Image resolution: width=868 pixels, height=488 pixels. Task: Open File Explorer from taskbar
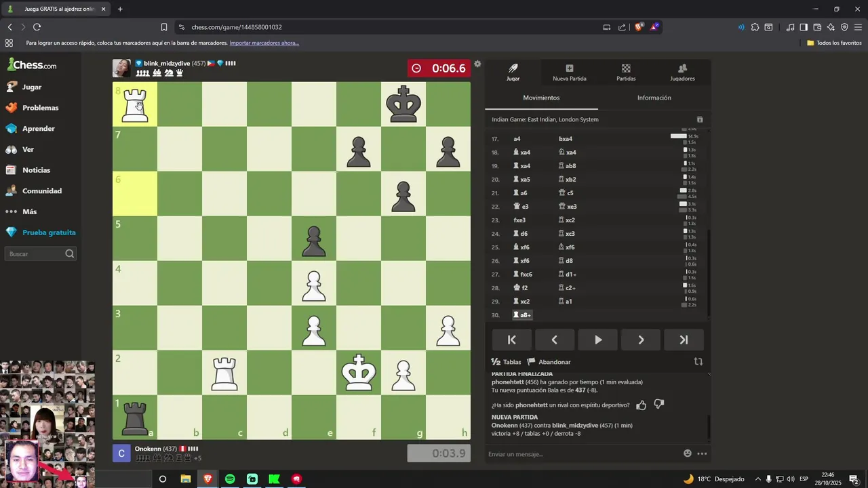pyautogui.click(x=185, y=479)
